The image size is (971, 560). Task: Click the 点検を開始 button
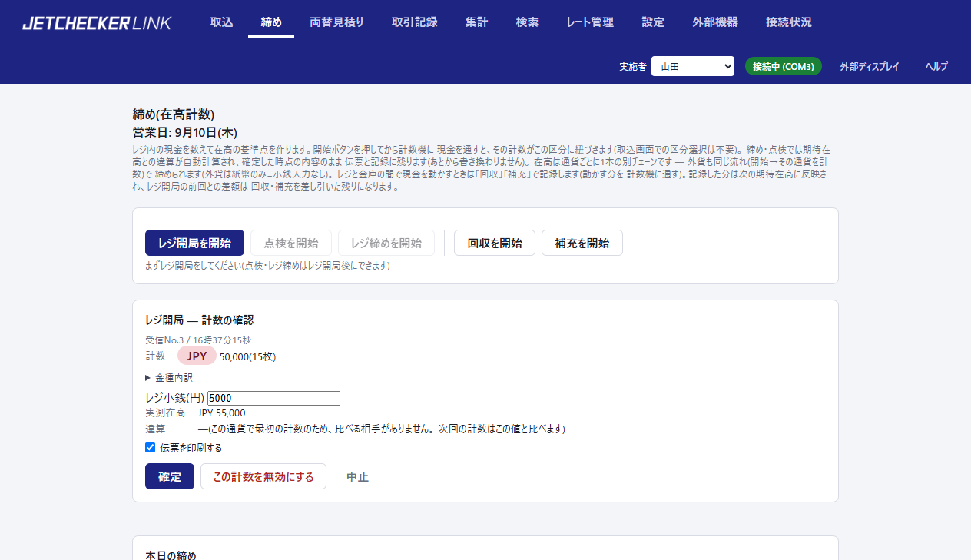(x=291, y=243)
